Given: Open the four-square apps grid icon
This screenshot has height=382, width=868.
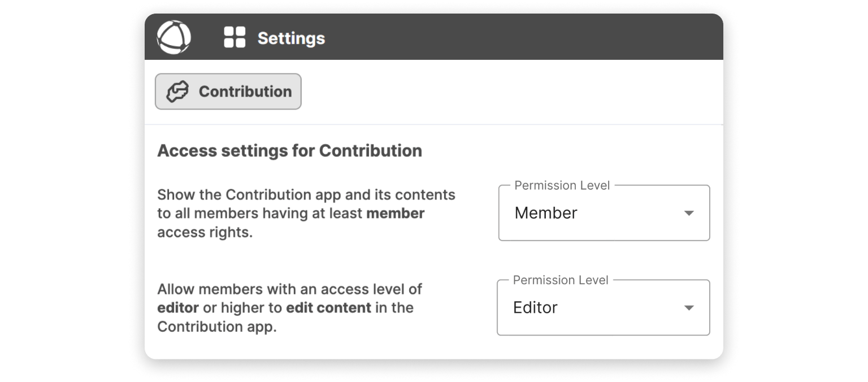Looking at the screenshot, I should point(235,38).
